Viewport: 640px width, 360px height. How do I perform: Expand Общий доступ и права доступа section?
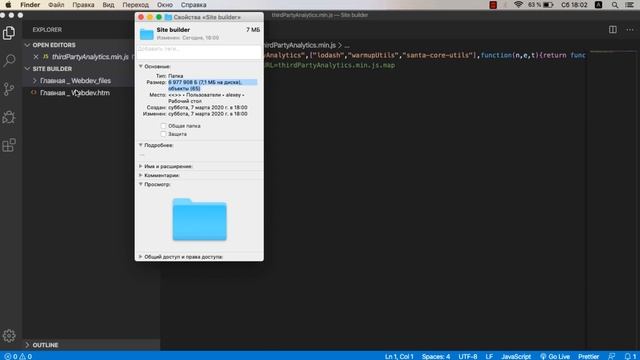(x=140, y=257)
